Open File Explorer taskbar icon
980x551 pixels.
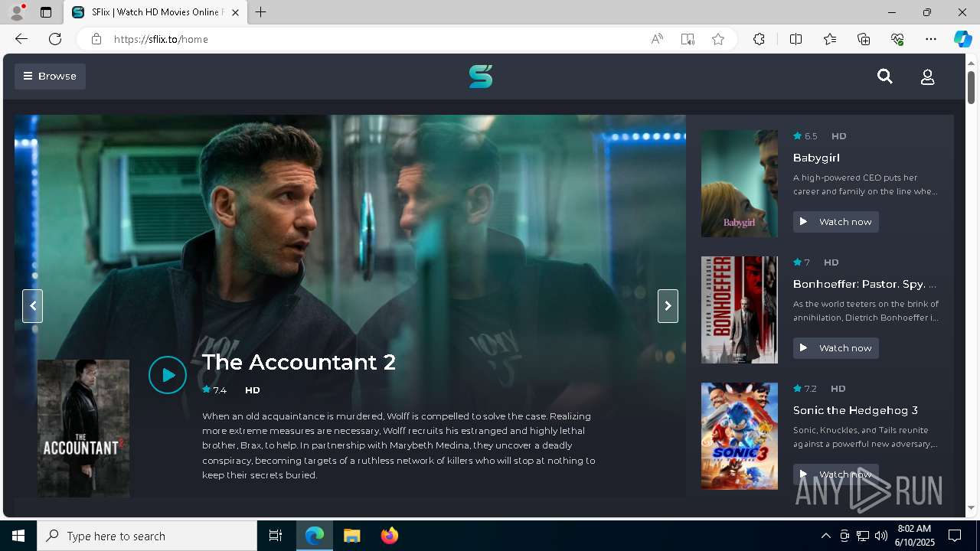[x=351, y=536]
